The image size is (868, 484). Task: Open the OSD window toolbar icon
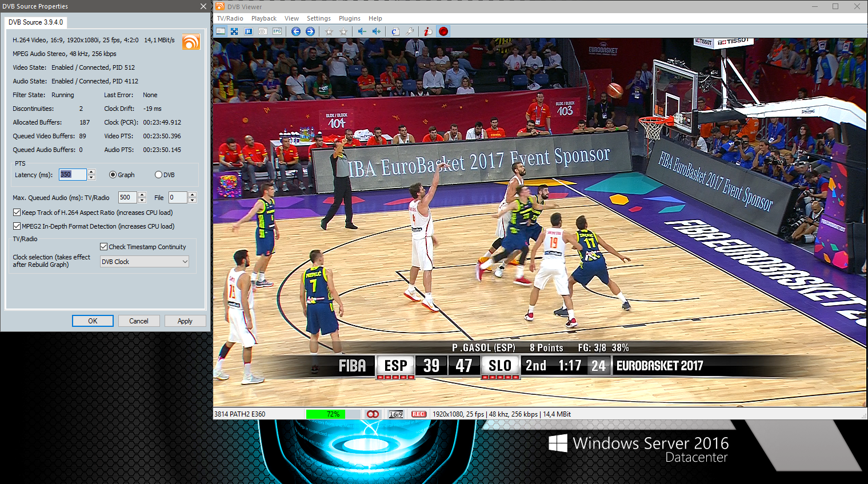click(x=263, y=31)
